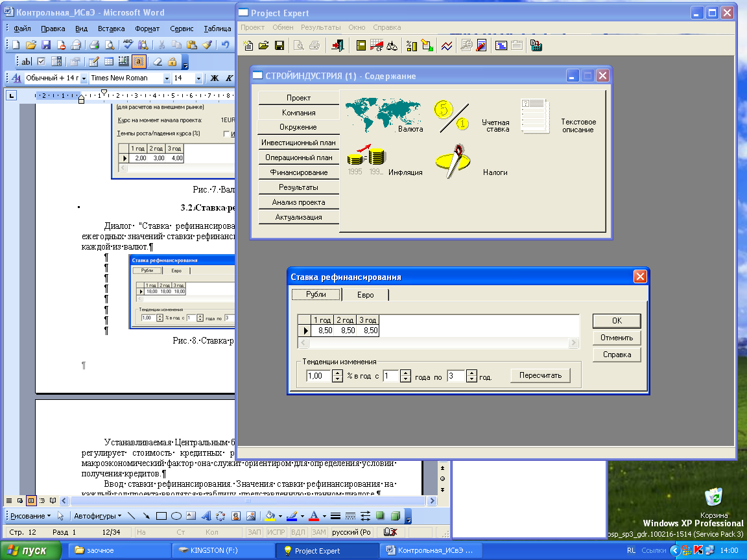
Task: Open the Проект menu in Project Expert
Action: [x=252, y=27]
